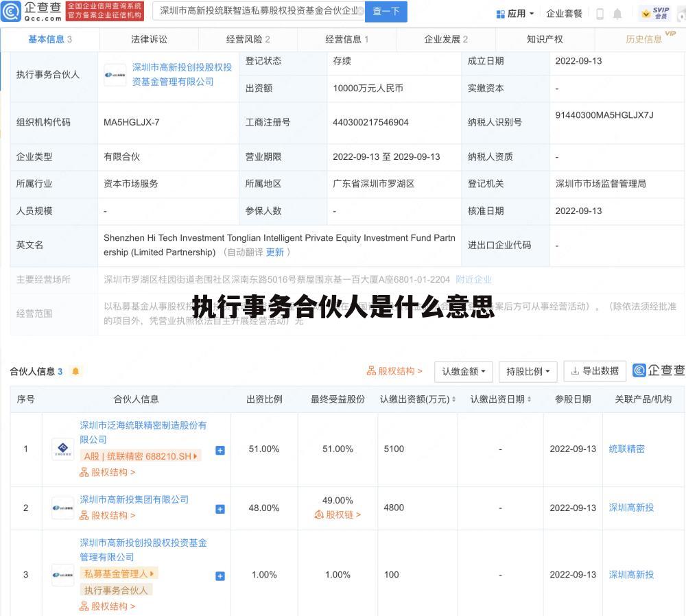This screenshot has height=616, width=686.
Task: Click 更新 link beside English name
Action: [x=275, y=252]
